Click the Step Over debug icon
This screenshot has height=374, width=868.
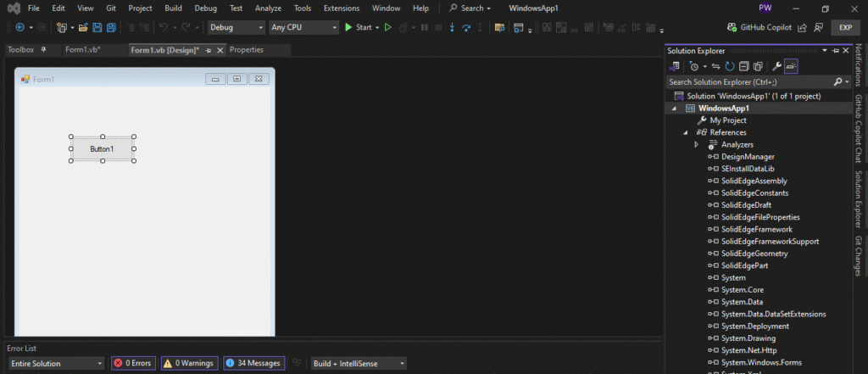point(466,27)
